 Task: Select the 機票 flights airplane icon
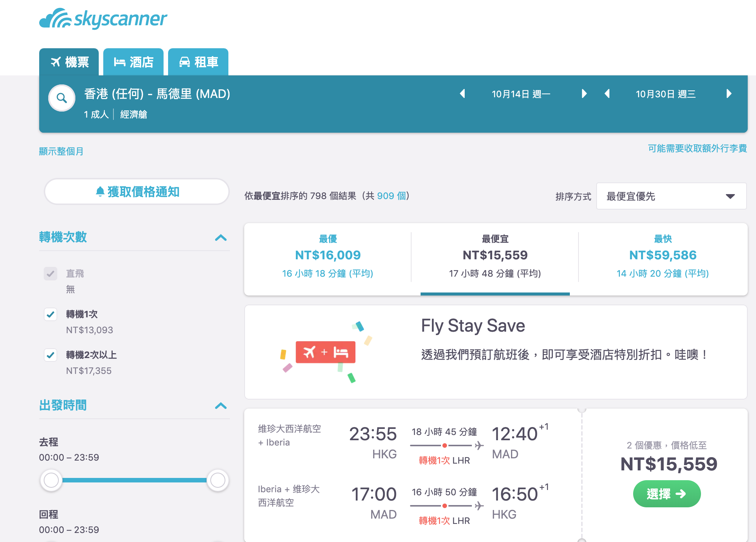click(x=57, y=61)
